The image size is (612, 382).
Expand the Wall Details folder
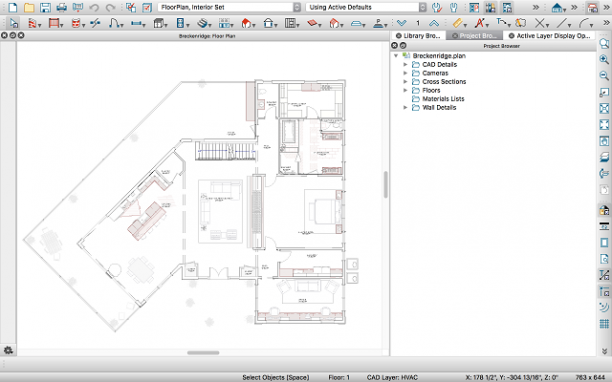(x=405, y=107)
